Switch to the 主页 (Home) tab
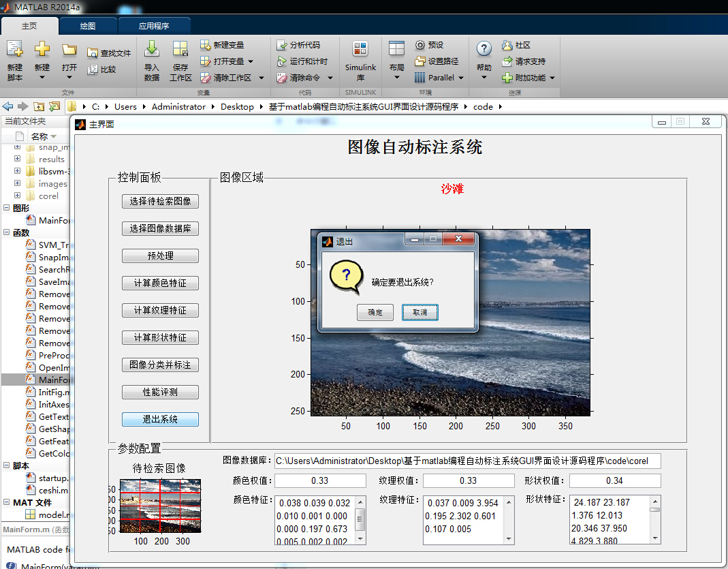Screen dimensions: 728x569 (x=29, y=26)
